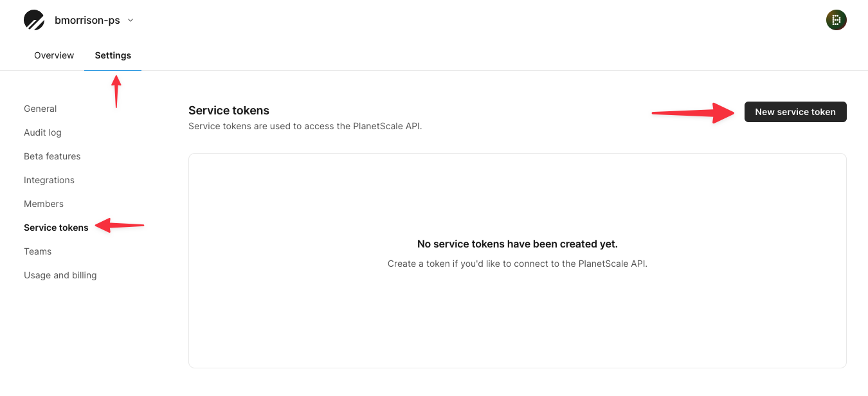Expand the organization switcher chevron

point(131,20)
